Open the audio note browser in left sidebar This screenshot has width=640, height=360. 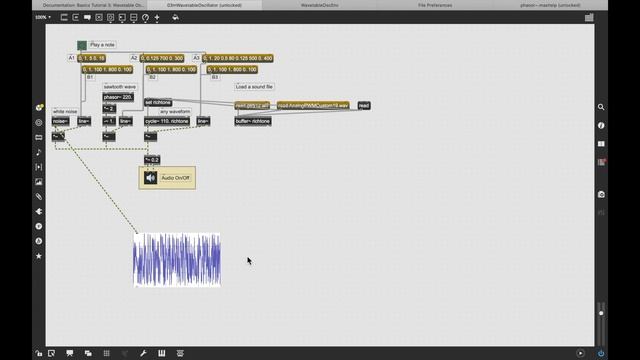point(39,152)
